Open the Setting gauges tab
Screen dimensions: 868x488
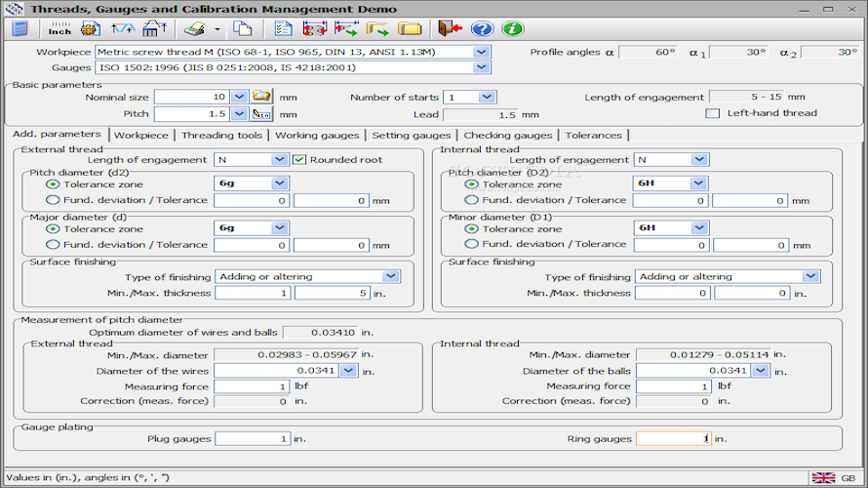click(x=412, y=135)
